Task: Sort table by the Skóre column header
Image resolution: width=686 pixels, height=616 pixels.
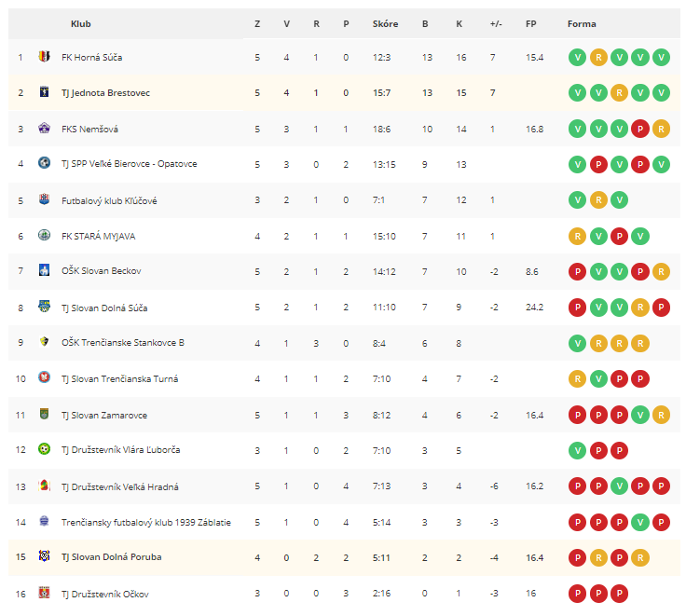Action: [x=386, y=24]
